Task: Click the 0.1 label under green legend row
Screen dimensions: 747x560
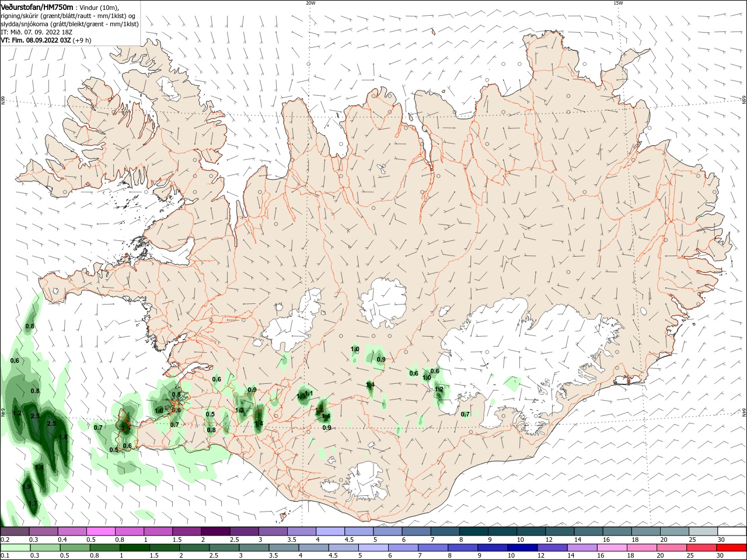Action: pos(5,556)
